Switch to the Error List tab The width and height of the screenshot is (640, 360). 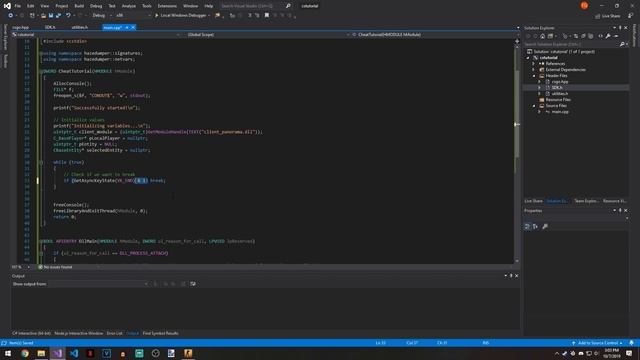click(115, 333)
